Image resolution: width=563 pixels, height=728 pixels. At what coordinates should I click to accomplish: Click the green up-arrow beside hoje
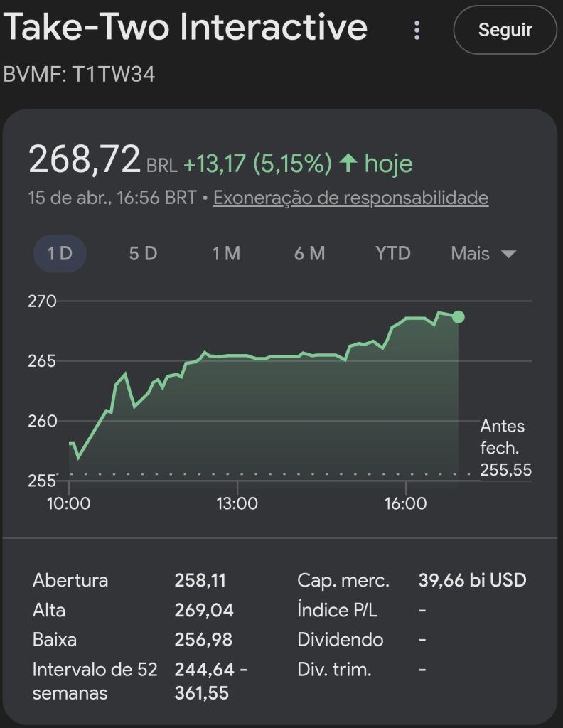pos(348,164)
